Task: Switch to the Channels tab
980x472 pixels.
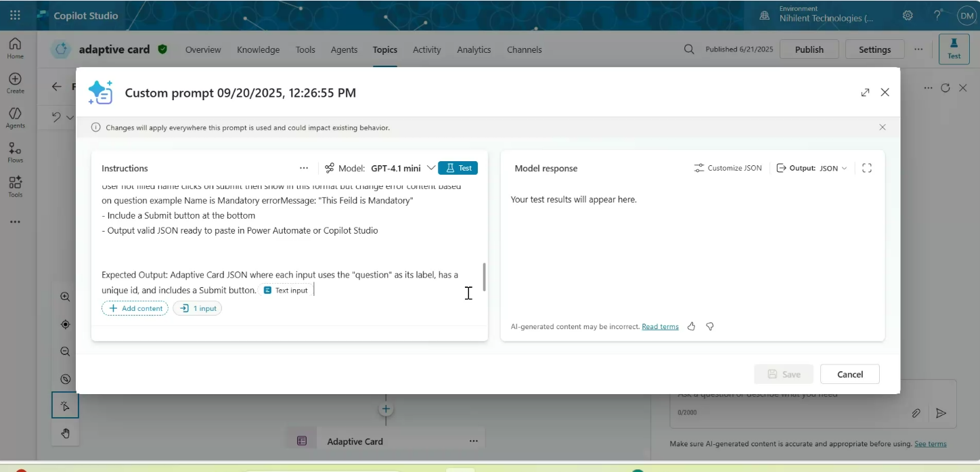Action: [x=525, y=49]
